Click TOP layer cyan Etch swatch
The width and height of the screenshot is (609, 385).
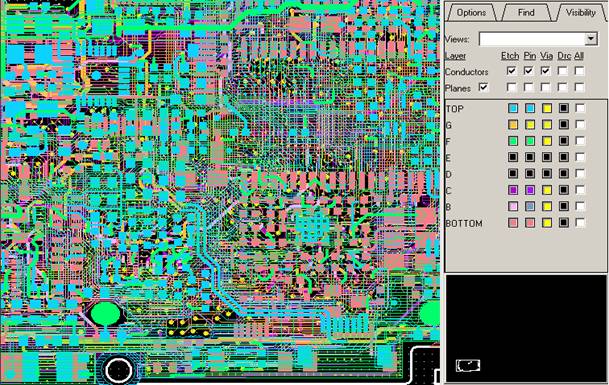pos(513,108)
